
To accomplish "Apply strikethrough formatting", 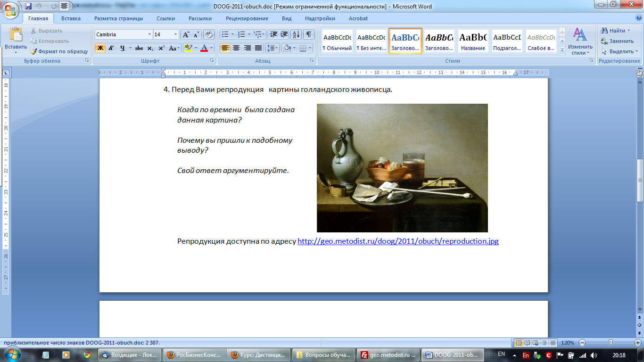I will pyautogui.click(x=139, y=48).
